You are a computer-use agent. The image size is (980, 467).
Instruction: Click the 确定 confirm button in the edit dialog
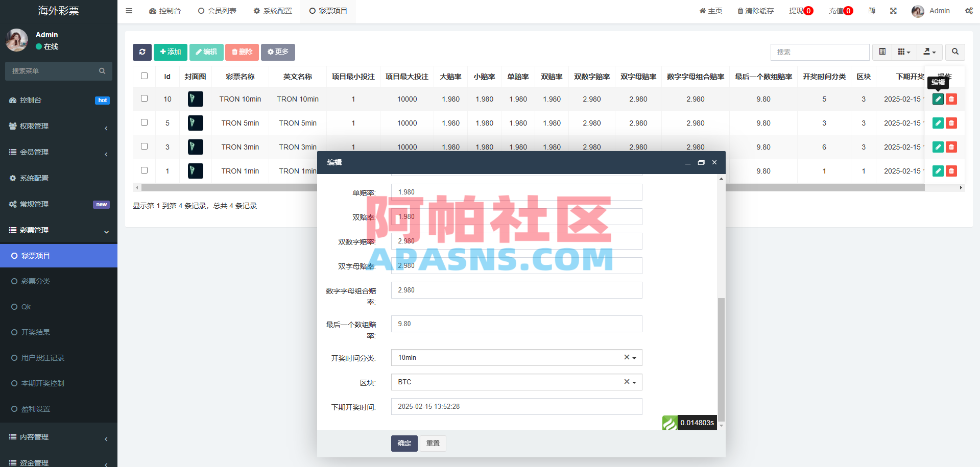(404, 443)
